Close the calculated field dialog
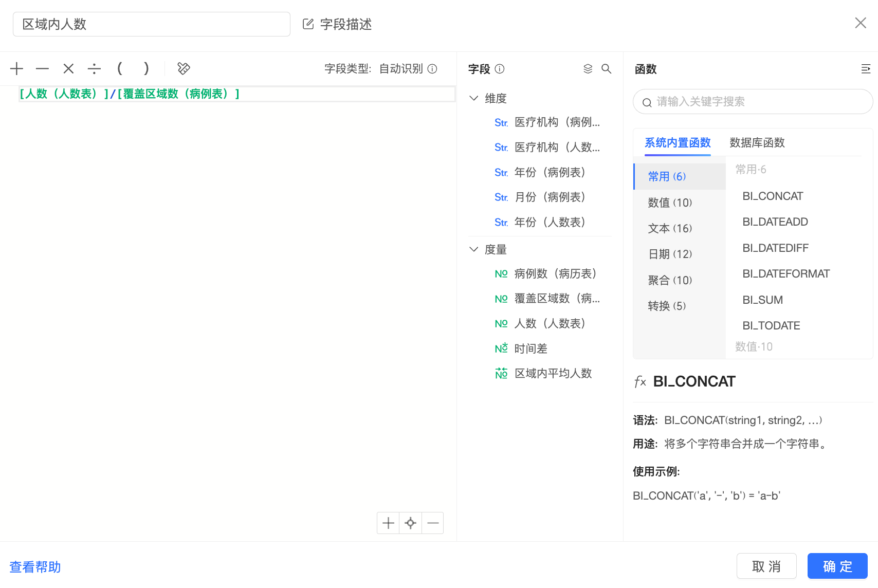Viewport: 878px width, 588px height. point(861,23)
